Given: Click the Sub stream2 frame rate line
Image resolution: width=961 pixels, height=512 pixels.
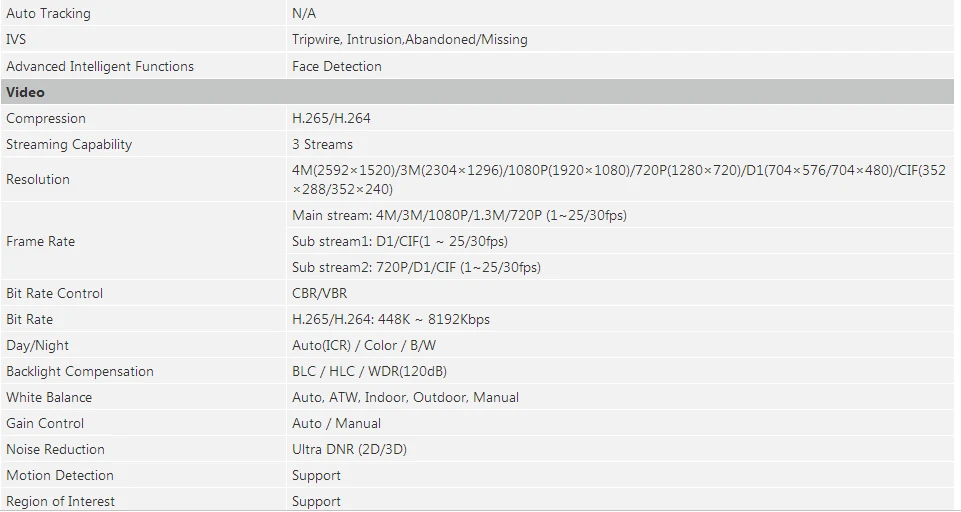Looking at the screenshot, I should pyautogui.click(x=416, y=267).
